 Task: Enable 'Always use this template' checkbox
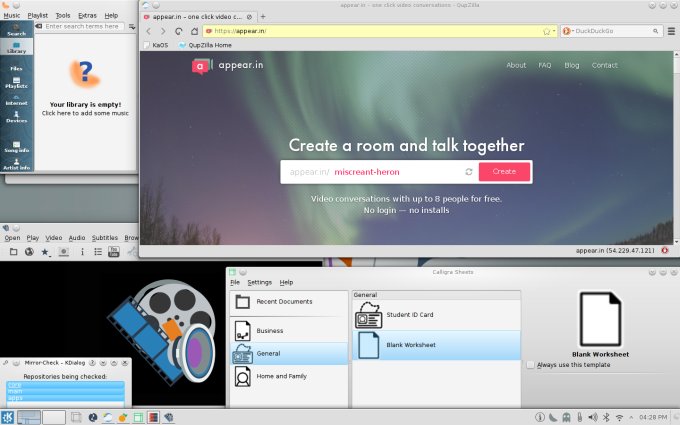pyautogui.click(x=530, y=365)
